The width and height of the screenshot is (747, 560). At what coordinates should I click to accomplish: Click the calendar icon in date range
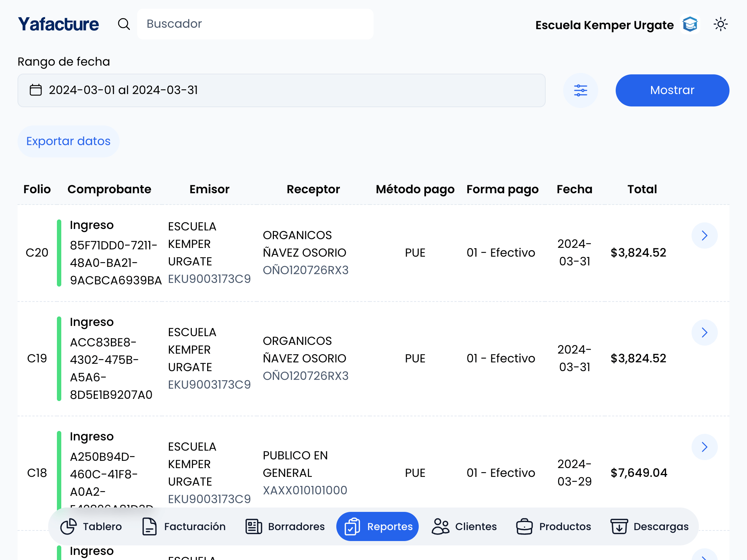click(x=36, y=90)
